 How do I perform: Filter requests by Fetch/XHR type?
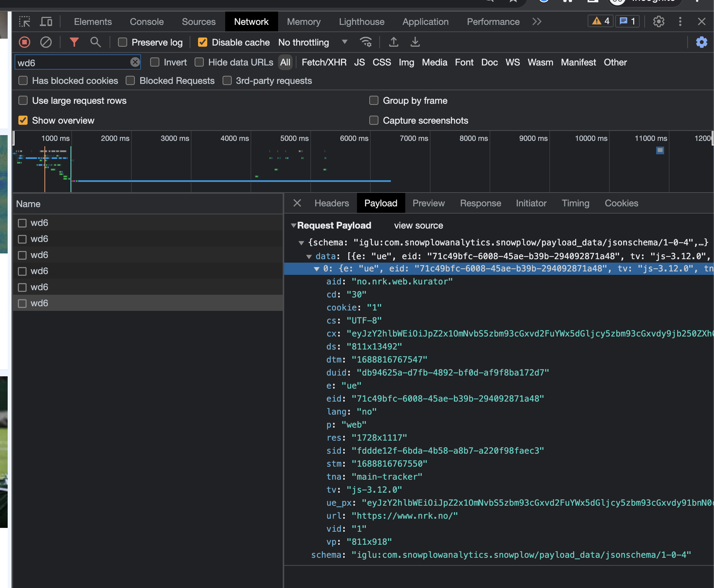click(324, 62)
